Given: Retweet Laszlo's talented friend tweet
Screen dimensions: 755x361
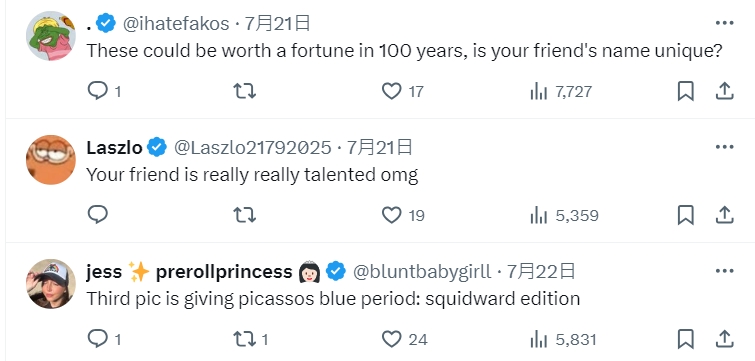Looking at the screenshot, I should coord(245,215).
